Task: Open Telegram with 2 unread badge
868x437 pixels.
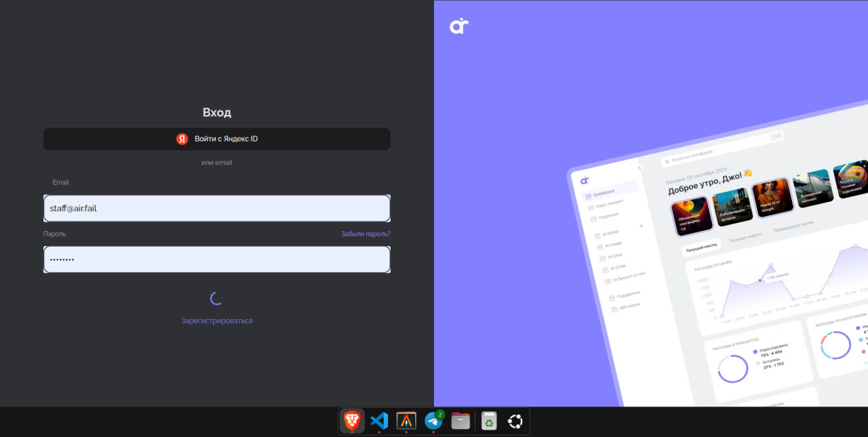Action: pos(433,421)
